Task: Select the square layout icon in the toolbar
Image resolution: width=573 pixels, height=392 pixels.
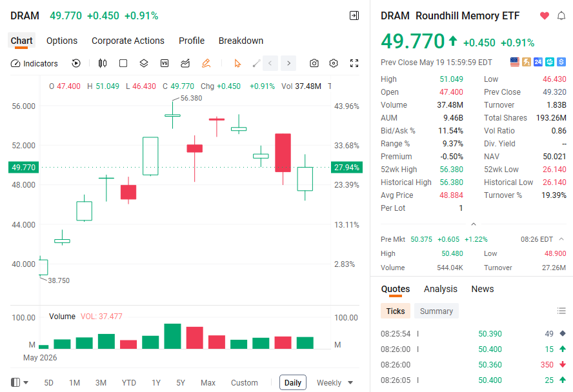Action: (x=123, y=63)
